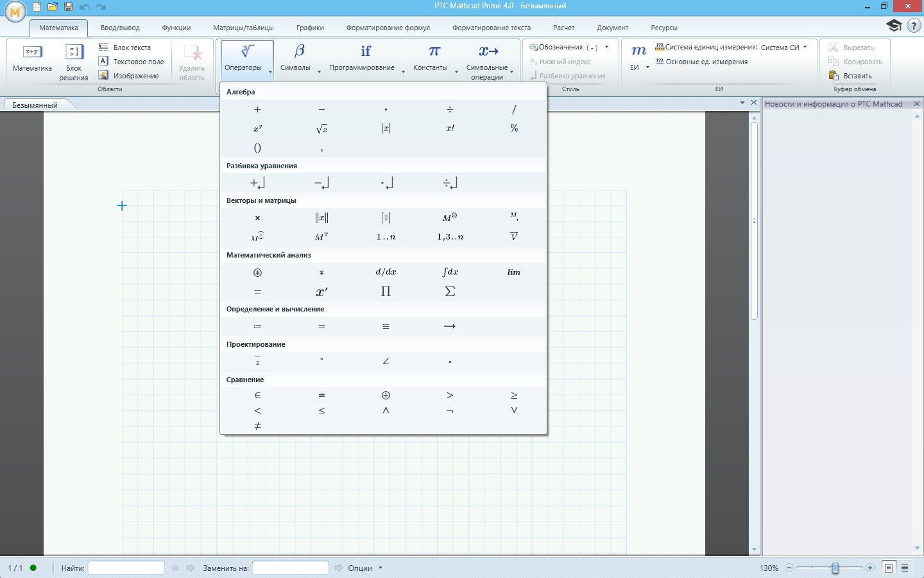Click the Вставить button
The width and height of the screenshot is (924, 578).
(x=850, y=76)
